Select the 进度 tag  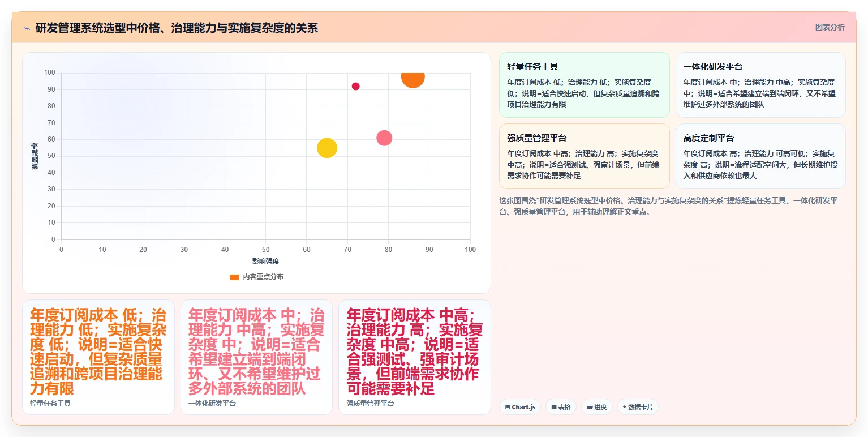(597, 407)
